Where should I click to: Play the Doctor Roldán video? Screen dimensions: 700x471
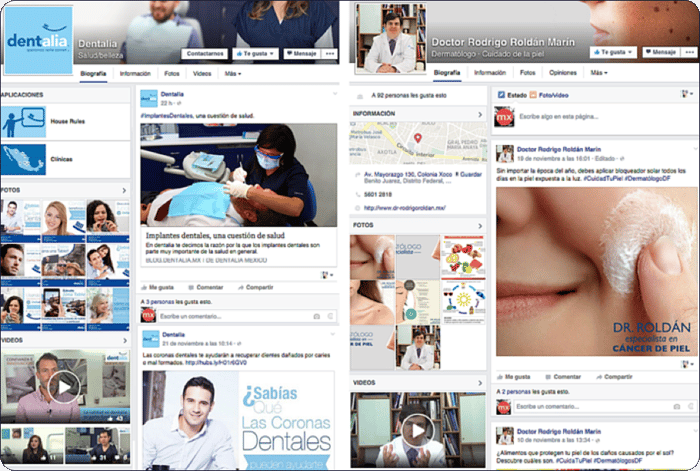click(x=417, y=430)
